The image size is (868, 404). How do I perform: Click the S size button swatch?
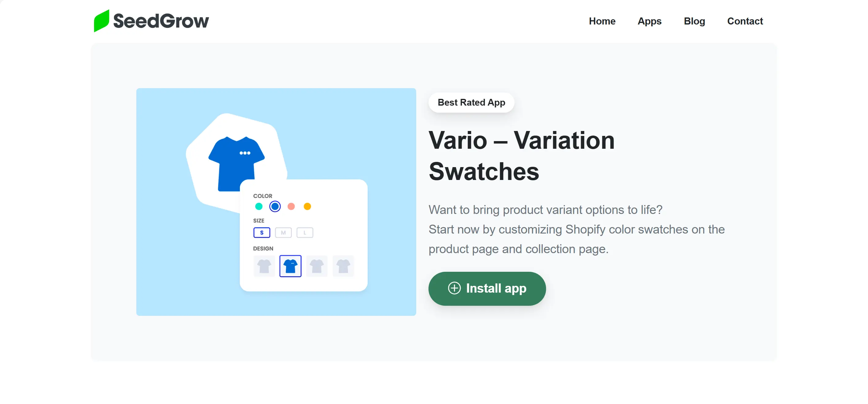click(x=262, y=232)
